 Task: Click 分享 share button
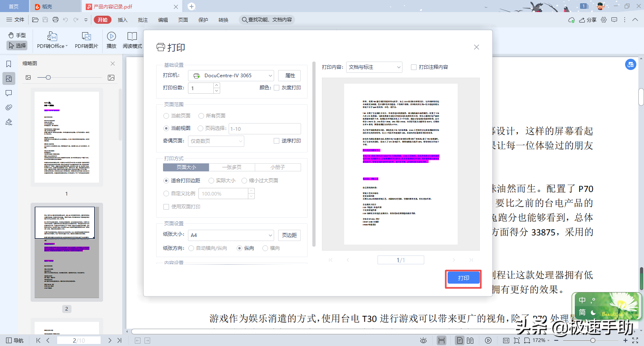pos(588,20)
